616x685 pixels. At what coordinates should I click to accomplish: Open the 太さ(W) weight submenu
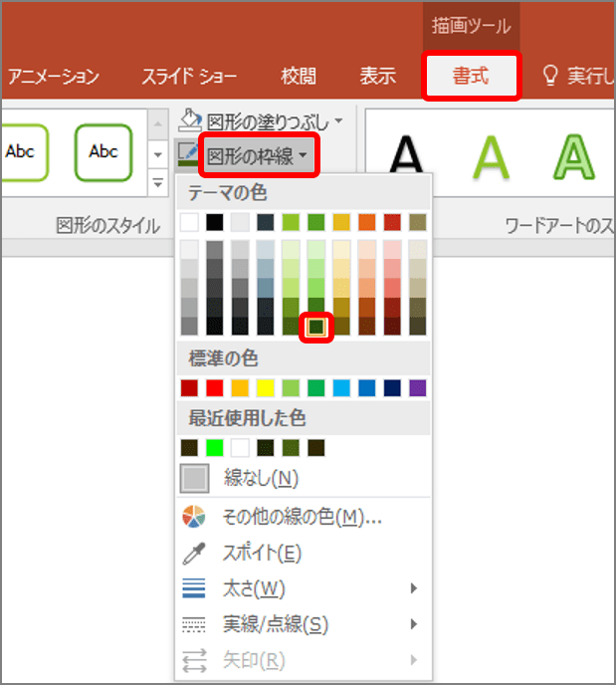(x=304, y=588)
